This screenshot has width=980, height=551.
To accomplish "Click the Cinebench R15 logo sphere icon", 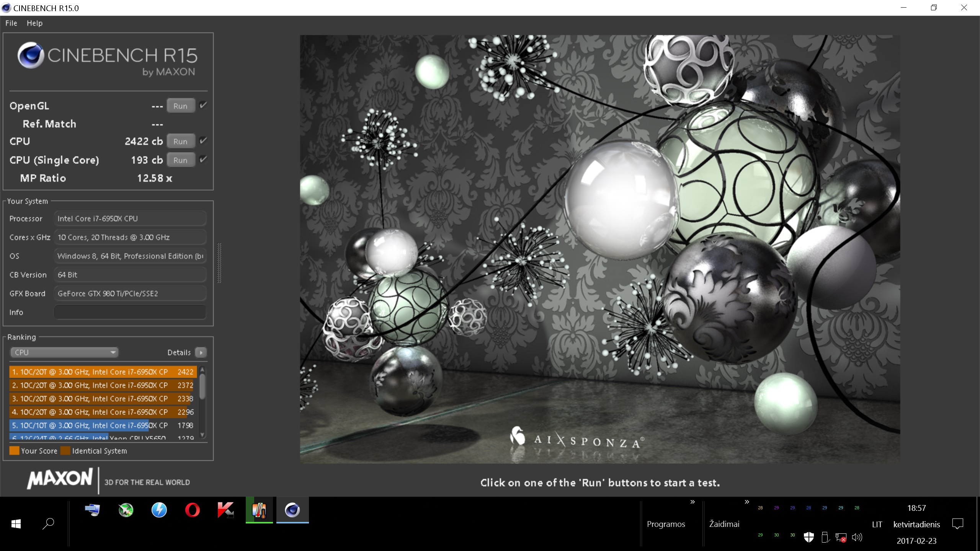I will pyautogui.click(x=31, y=55).
